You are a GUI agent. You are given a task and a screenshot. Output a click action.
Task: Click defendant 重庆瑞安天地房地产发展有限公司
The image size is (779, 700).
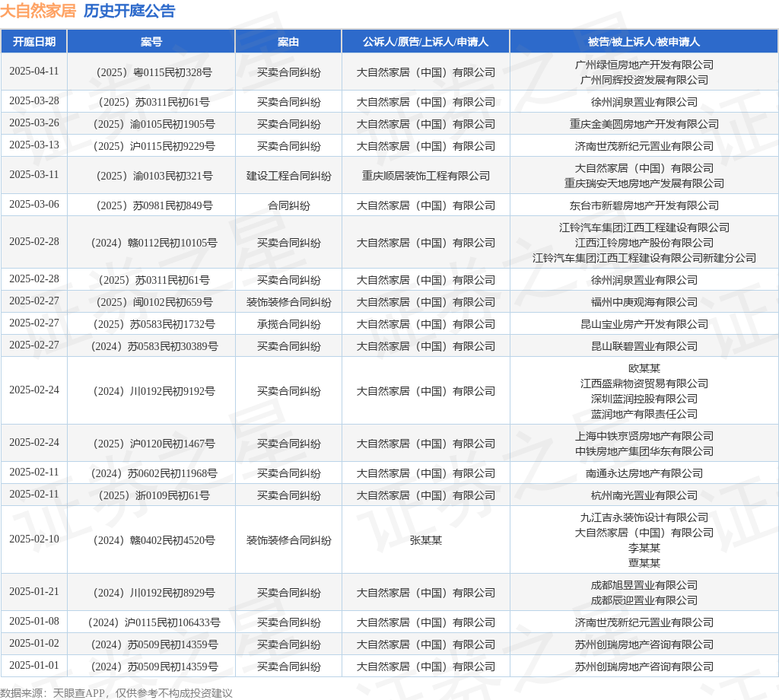(644, 183)
